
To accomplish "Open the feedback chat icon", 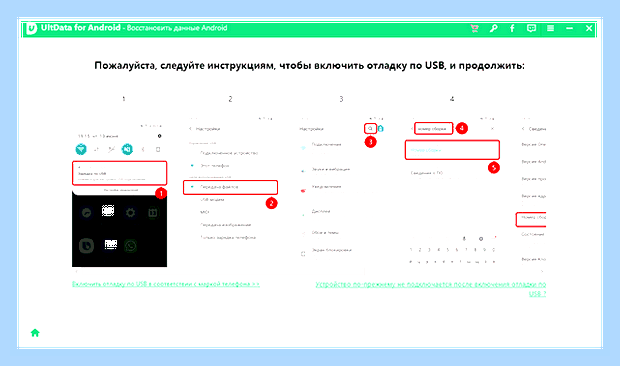I will click(531, 28).
